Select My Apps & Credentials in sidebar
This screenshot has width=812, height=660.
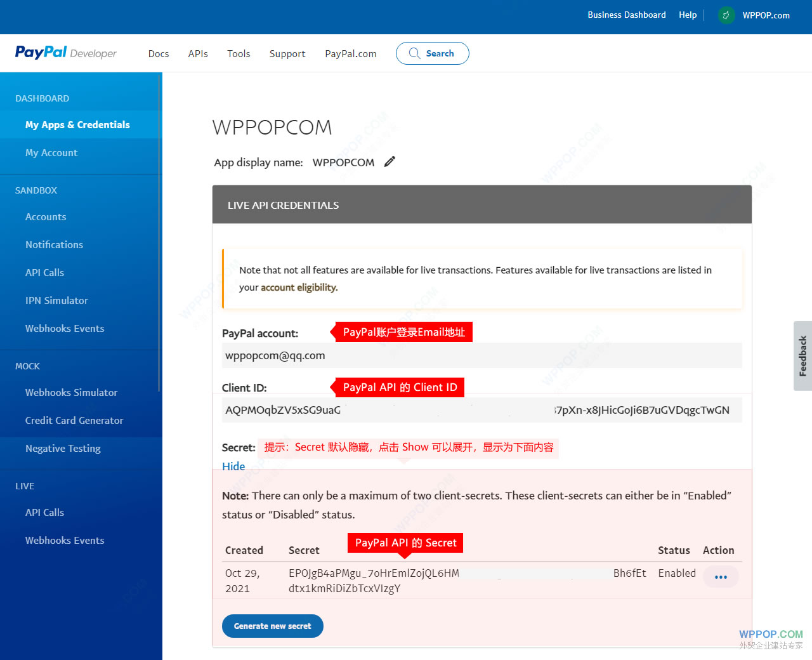(x=81, y=124)
